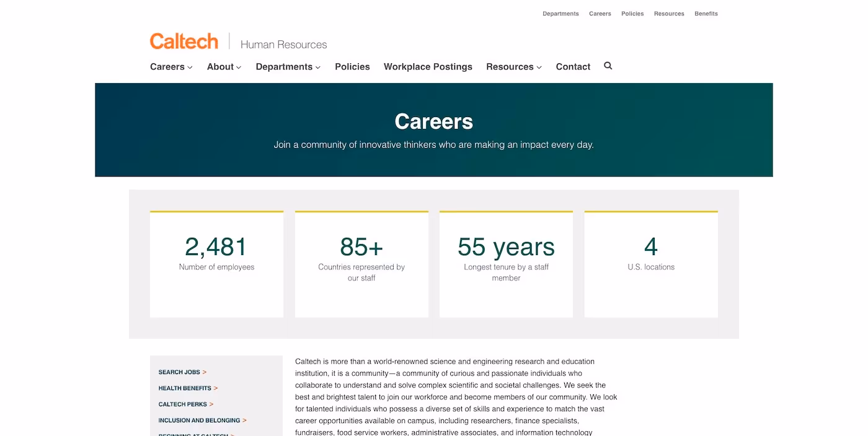Open the Benefits link in top bar

(706, 13)
